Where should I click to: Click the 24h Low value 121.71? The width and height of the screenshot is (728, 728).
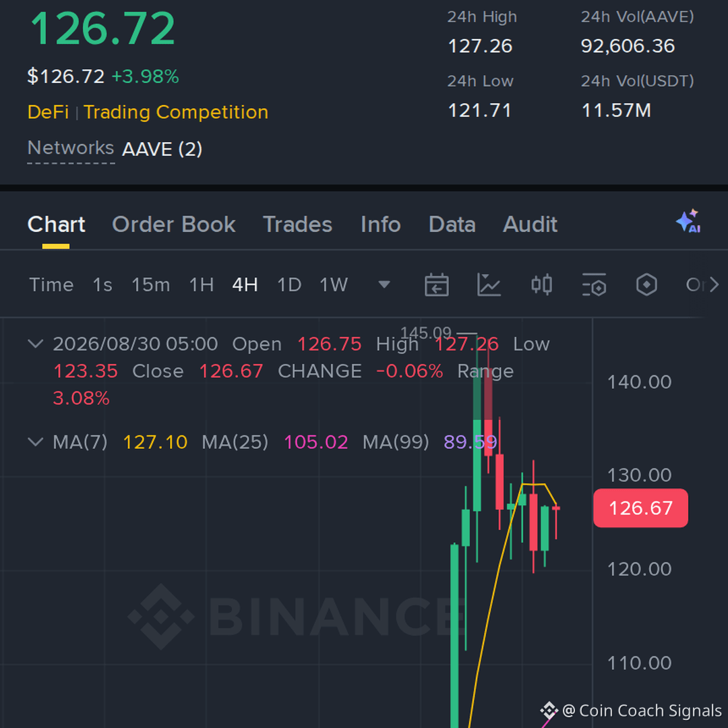[480, 111]
